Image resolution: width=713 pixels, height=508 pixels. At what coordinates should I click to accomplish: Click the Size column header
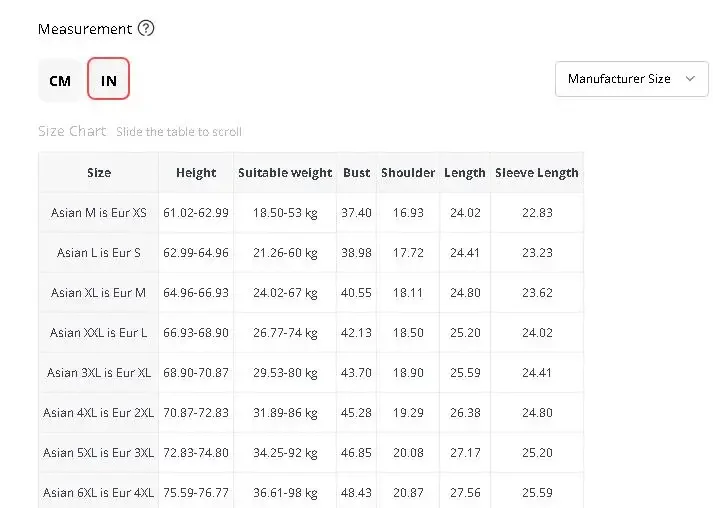[99, 173]
